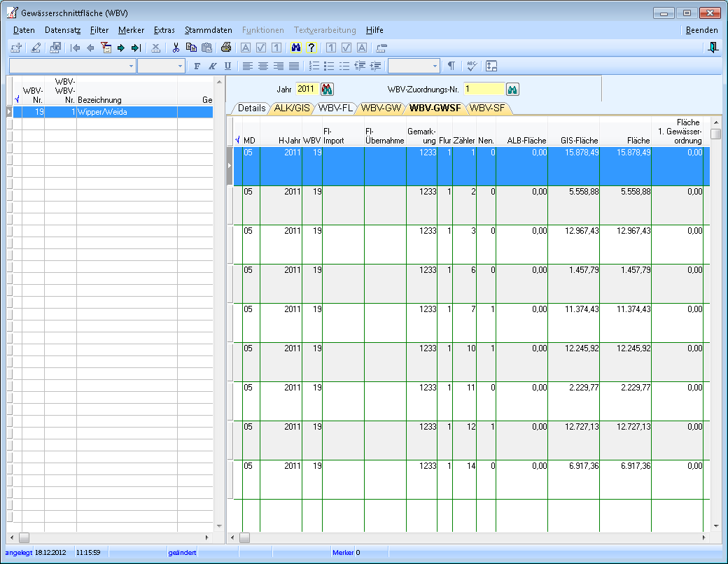Switch to the ALK/GIS tab
This screenshot has width=728, height=564.
click(292, 108)
